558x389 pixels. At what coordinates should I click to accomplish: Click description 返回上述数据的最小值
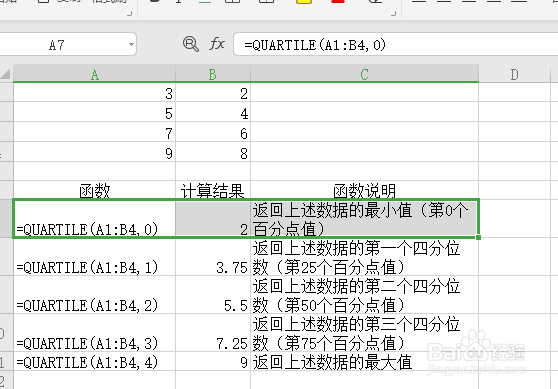click(364, 218)
